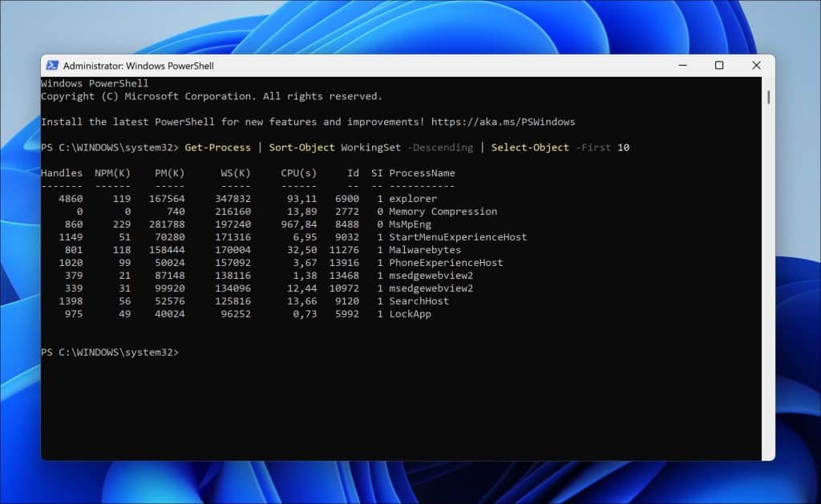
Task: Click the ProcessName column header
Action: (x=422, y=173)
